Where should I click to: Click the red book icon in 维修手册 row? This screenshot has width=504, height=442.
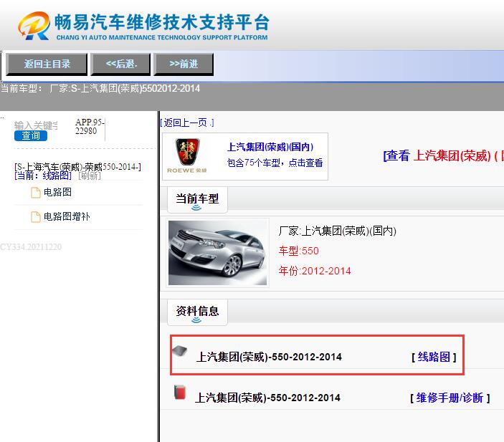coord(180,392)
